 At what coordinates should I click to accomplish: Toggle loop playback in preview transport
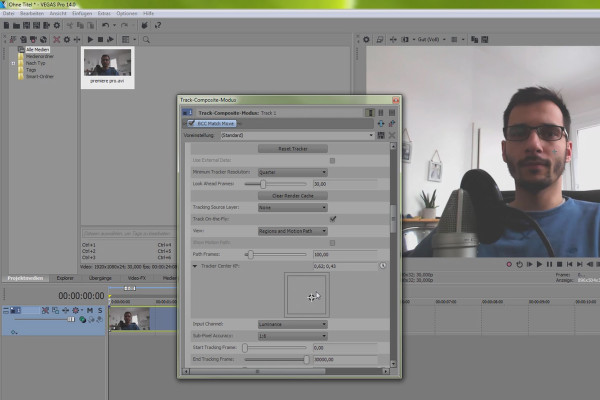pos(519,264)
